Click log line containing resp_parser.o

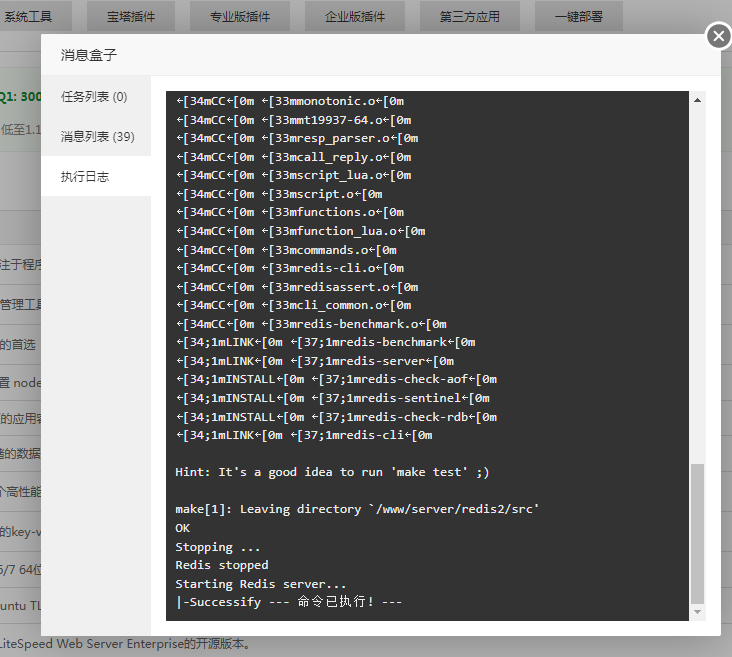click(x=297, y=138)
